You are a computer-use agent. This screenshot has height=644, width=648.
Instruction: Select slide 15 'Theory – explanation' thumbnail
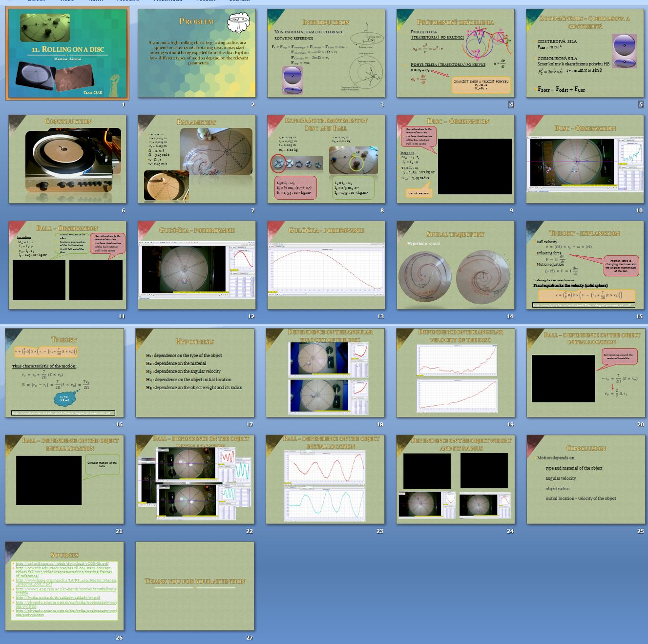click(585, 265)
